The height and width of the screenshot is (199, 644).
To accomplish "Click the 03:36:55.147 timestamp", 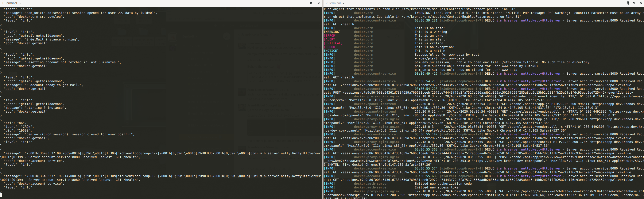I will tap(426, 134).
